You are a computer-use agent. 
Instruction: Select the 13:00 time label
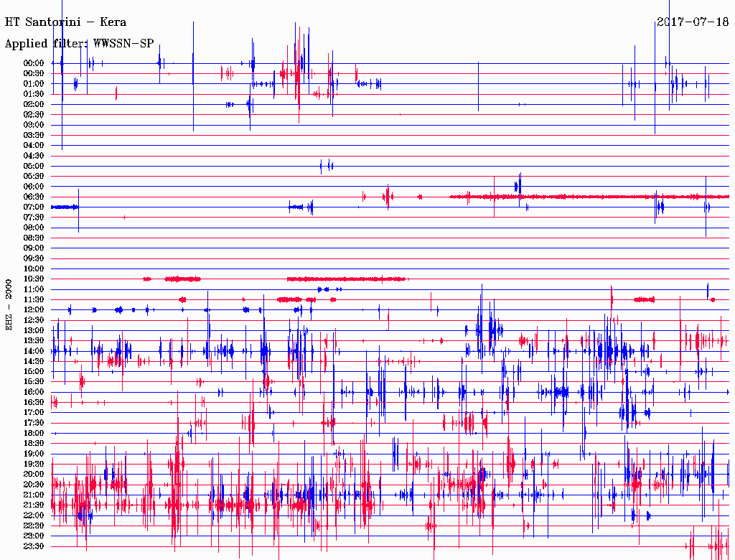pyautogui.click(x=34, y=331)
